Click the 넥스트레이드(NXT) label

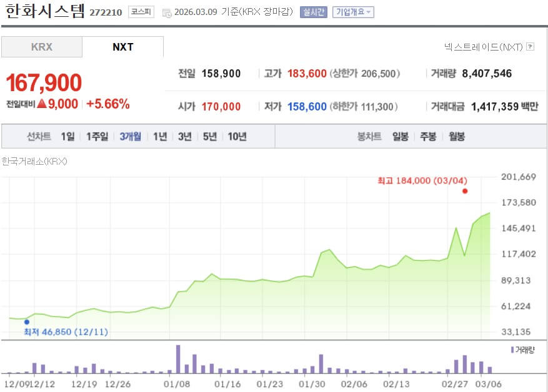[x=483, y=47]
